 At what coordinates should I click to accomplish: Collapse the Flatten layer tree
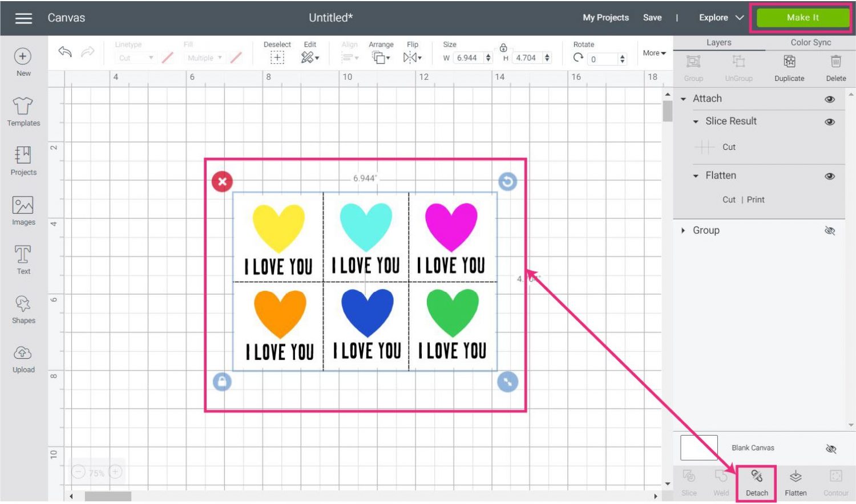tap(696, 176)
